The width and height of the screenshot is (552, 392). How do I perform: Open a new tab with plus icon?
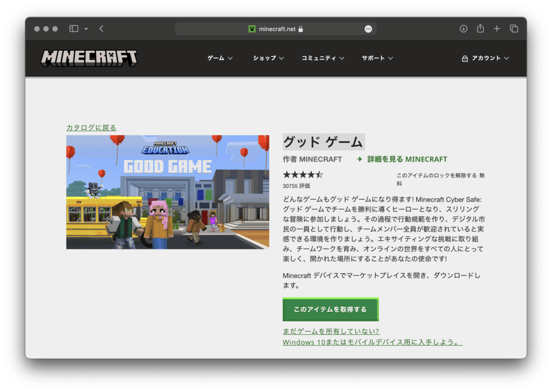click(x=497, y=29)
